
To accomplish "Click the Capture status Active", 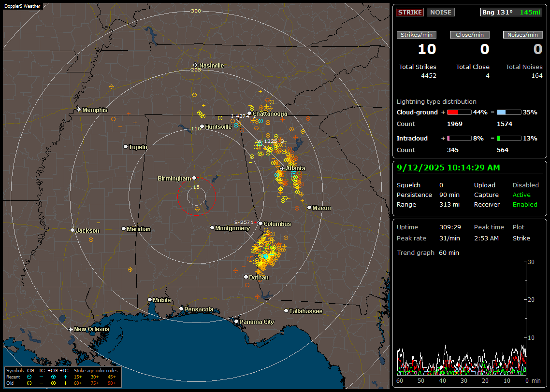I will pos(521,195).
